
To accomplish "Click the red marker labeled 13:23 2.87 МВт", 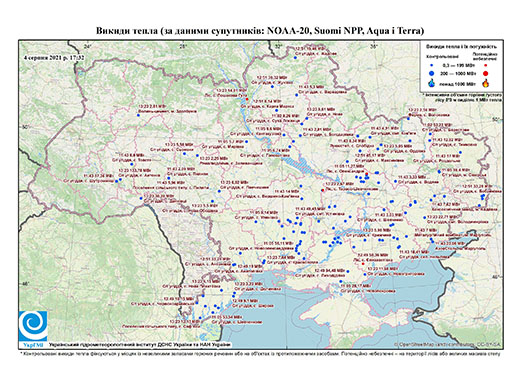I will coord(322,190).
